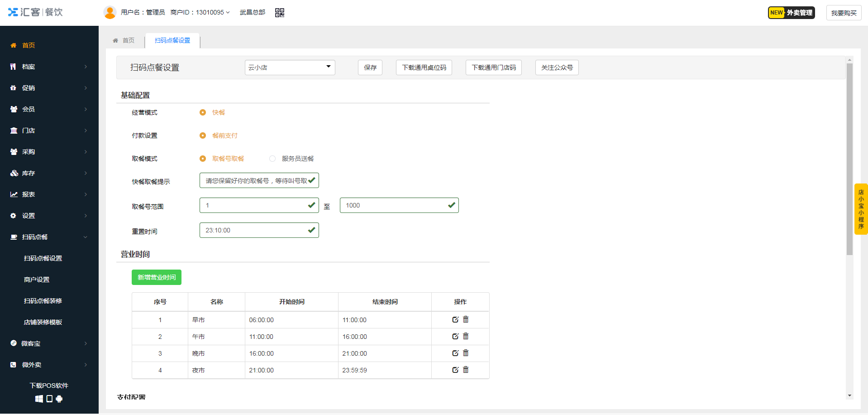Screen dimensions: 868x415
Task: Switch to the 扫码点餐设置 tab
Action: tap(172, 40)
